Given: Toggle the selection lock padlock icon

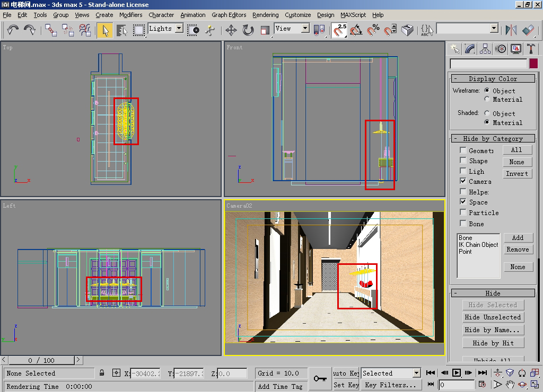Looking at the screenshot, I should (102, 373).
